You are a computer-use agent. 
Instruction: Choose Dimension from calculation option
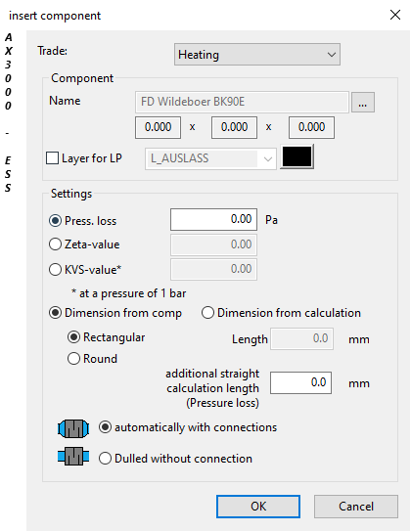(207, 313)
